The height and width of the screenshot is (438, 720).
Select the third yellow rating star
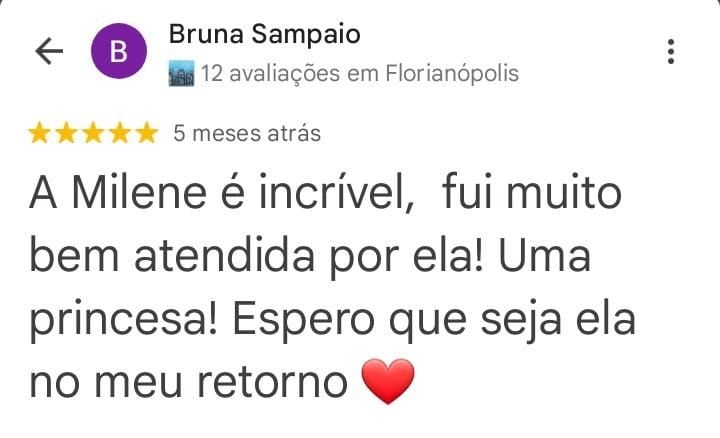93,133
